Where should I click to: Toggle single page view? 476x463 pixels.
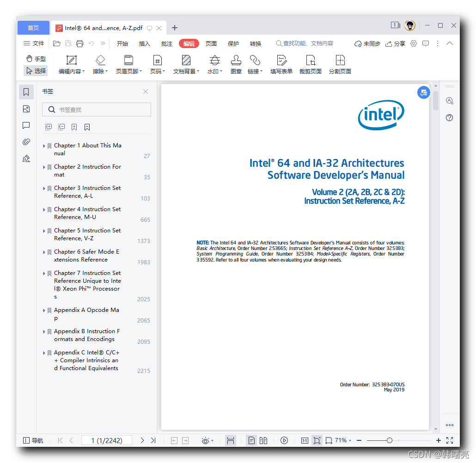[251, 440]
